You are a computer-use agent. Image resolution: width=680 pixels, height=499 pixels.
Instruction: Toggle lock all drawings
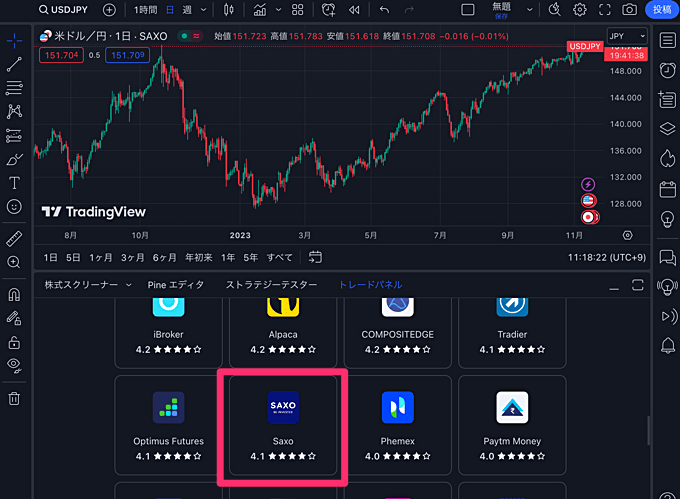pos(14,342)
